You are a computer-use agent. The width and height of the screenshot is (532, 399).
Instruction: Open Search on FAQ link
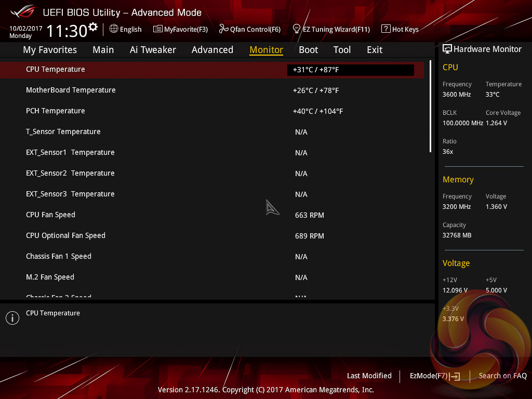(503, 376)
